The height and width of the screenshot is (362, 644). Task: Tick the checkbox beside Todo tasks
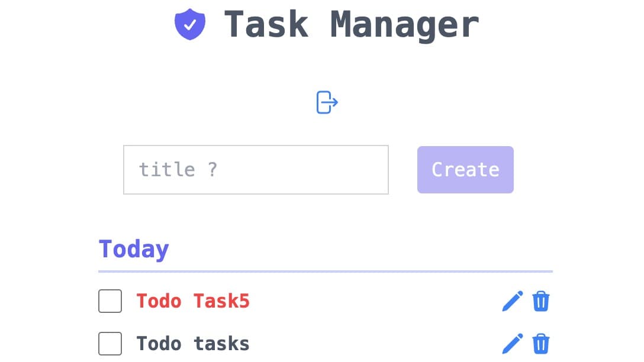pyautogui.click(x=110, y=344)
